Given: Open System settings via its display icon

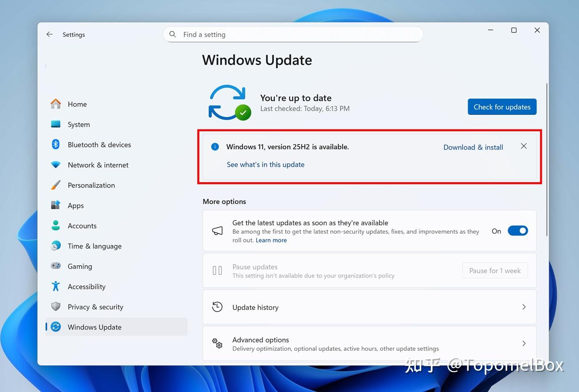Looking at the screenshot, I should pos(55,124).
